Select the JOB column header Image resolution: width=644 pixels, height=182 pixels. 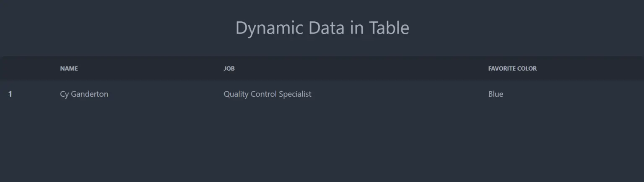(x=229, y=68)
